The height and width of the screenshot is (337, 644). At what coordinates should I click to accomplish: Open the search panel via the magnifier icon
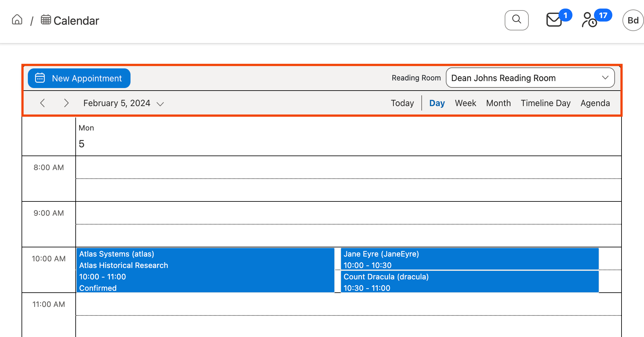pos(516,20)
